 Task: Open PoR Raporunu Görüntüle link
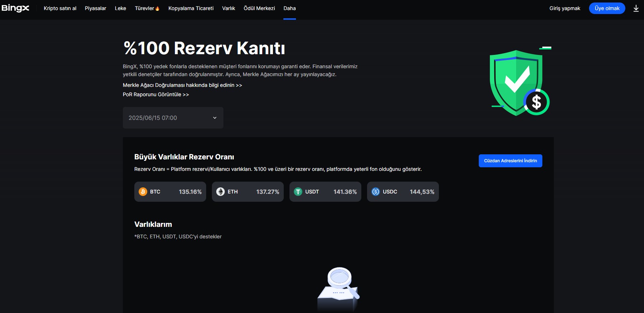156,94
